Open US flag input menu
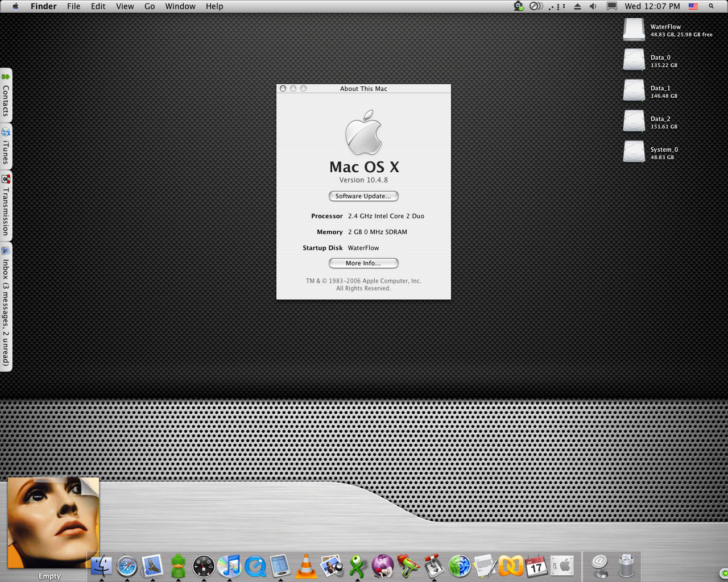Image resolution: width=728 pixels, height=582 pixels. pos(693,6)
